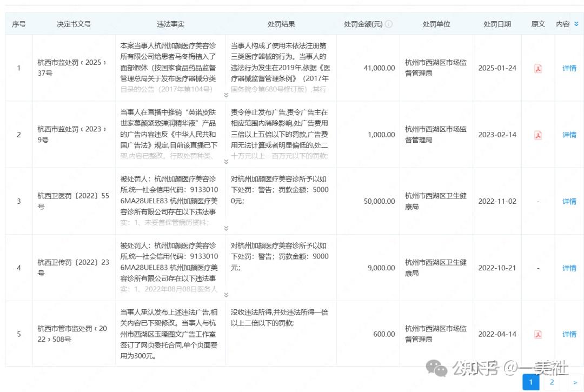The height and width of the screenshot is (392, 584).
Task: Open 详情 for 杭西卫医罚〔2022〕55号
Action: (x=568, y=201)
